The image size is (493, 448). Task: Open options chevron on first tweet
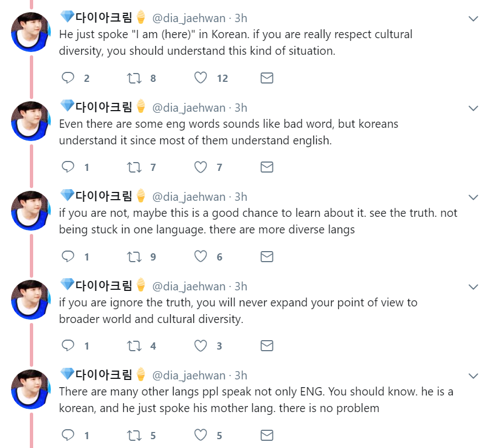[473, 19]
